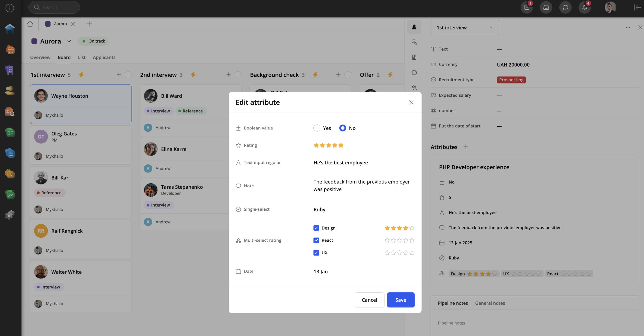
Task: Set React rating to five stars
Action: tap(412, 240)
